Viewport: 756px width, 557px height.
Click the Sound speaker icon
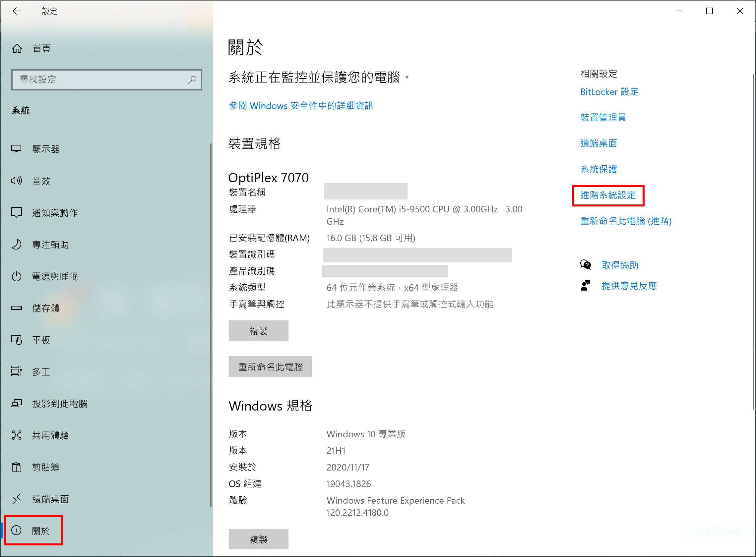(16, 181)
